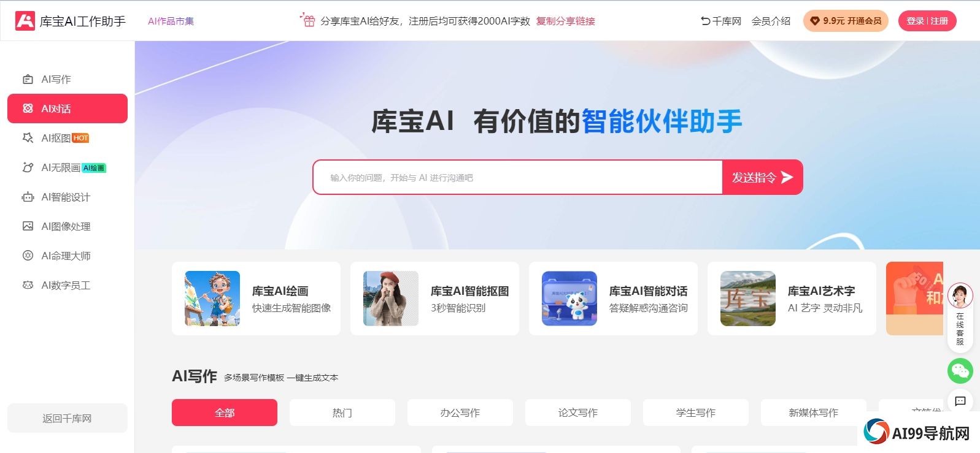Open the 会员介绍 link

coord(771,21)
